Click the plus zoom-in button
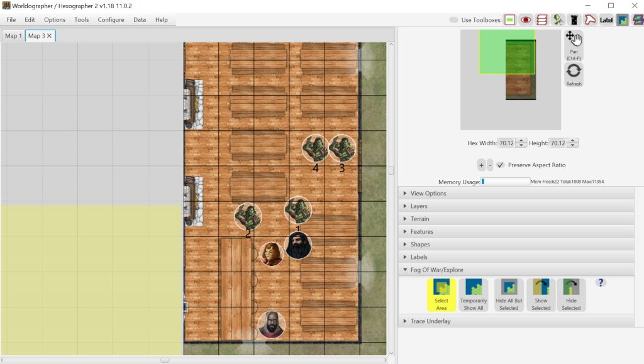644x364 pixels. coord(481,165)
